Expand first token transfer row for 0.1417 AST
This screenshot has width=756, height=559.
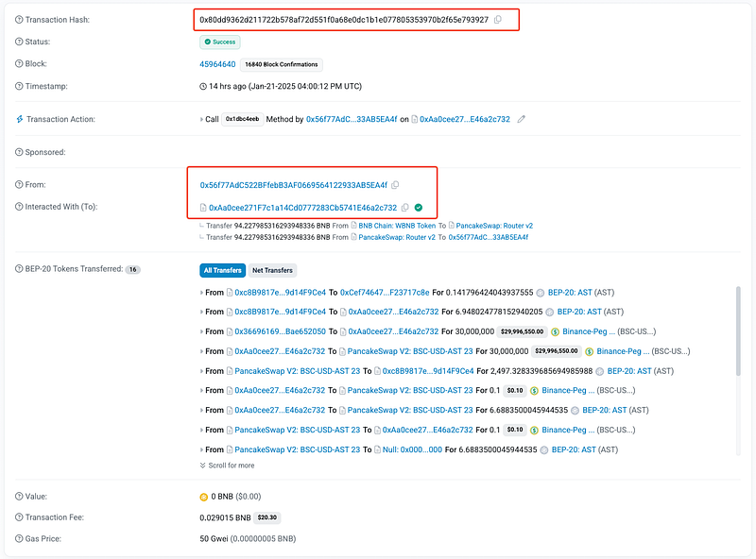(202, 293)
